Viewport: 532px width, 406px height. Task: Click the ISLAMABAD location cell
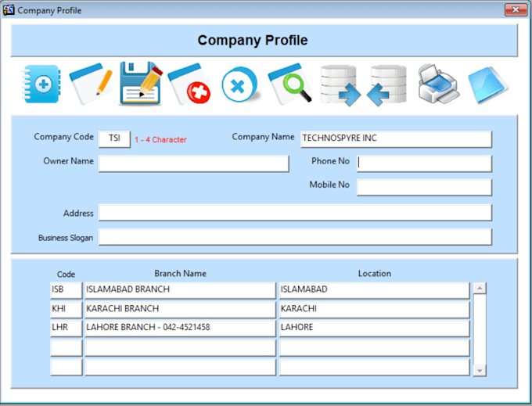point(375,290)
